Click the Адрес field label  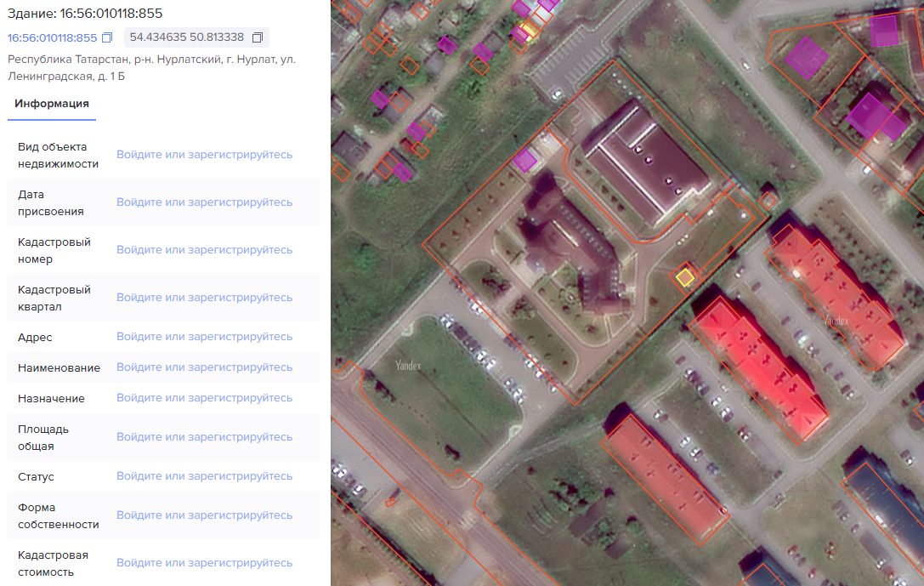pos(35,337)
